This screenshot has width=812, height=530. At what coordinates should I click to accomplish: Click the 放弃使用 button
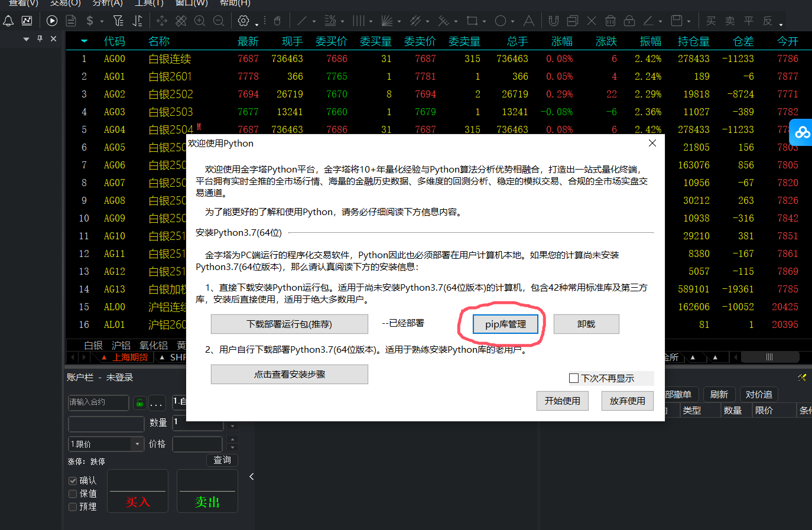click(628, 401)
